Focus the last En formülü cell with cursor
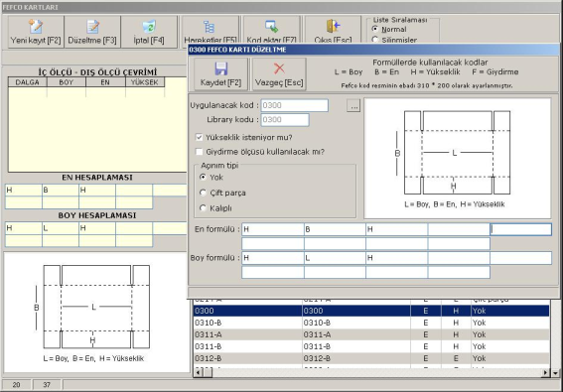Image resolution: width=563 pixels, height=392 pixels. tap(521, 229)
